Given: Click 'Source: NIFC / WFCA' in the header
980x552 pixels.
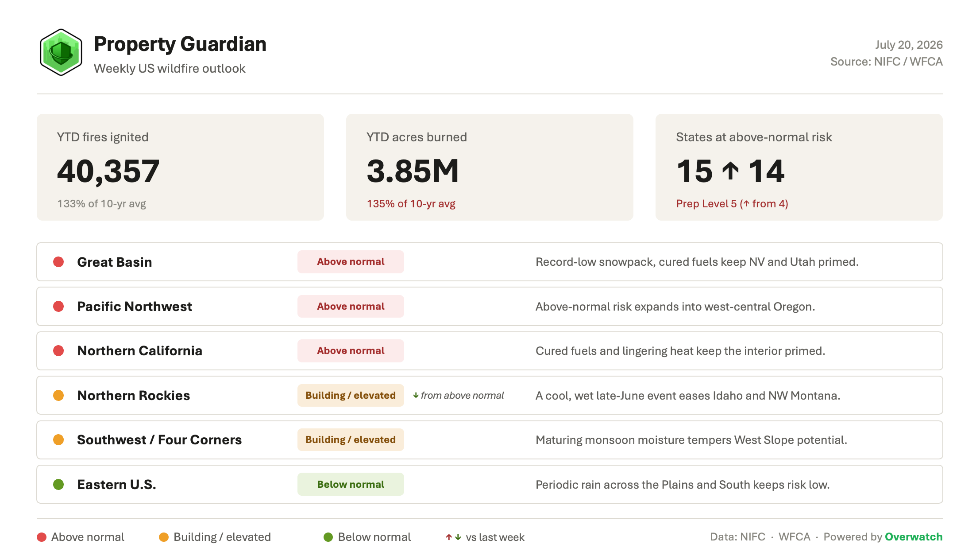Looking at the screenshot, I should [x=887, y=62].
